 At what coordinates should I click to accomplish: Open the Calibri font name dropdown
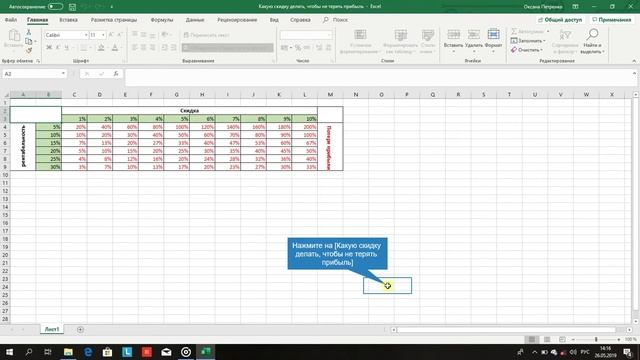click(86, 35)
